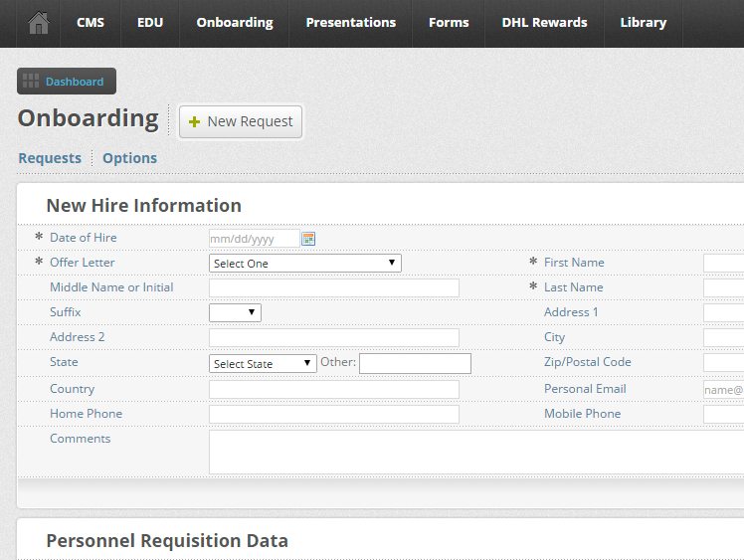This screenshot has width=744, height=560.
Task: Click the Date of Hire field
Action: pos(255,239)
